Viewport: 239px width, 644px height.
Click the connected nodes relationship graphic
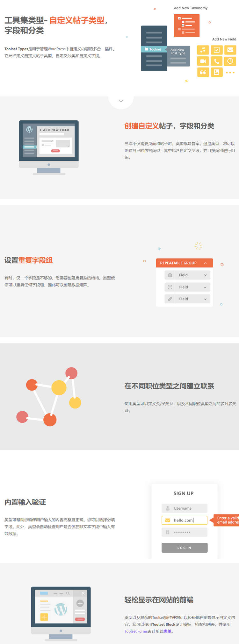pos(49,397)
